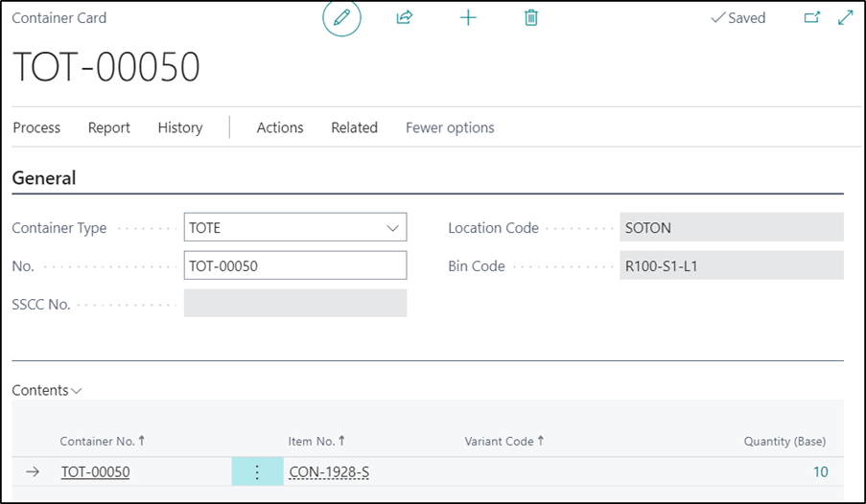Click the row selector arrow for TOT-00050

[x=33, y=471]
